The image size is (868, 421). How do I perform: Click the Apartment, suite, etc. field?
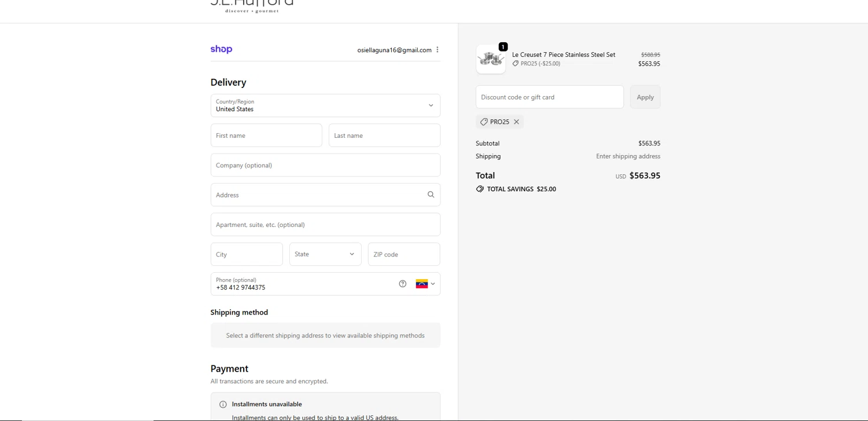(325, 225)
